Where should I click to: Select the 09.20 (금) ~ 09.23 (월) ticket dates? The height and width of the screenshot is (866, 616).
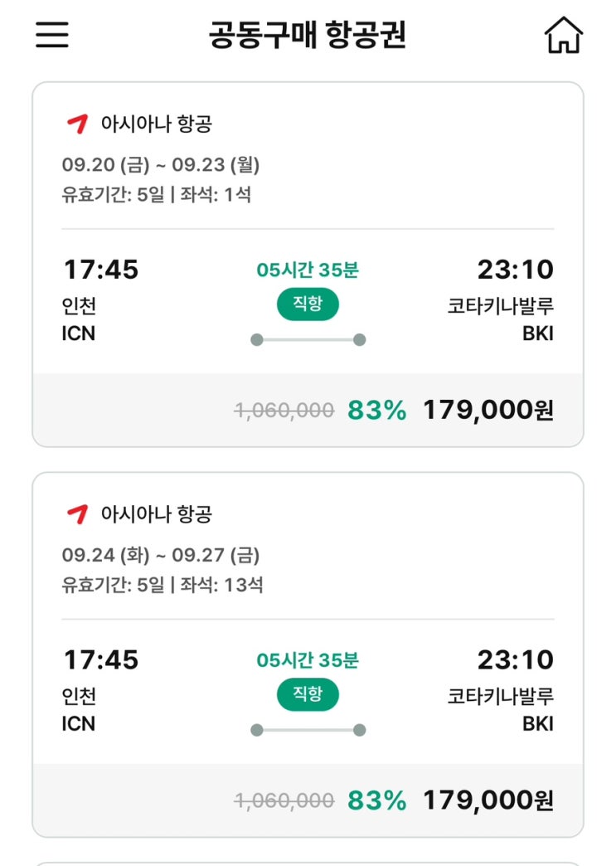pyautogui.click(x=161, y=165)
